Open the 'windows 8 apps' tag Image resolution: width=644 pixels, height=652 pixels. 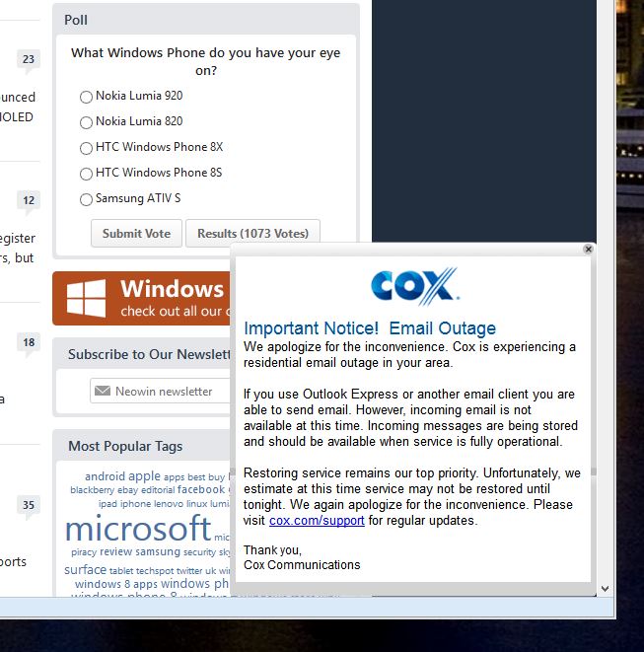click(x=116, y=584)
